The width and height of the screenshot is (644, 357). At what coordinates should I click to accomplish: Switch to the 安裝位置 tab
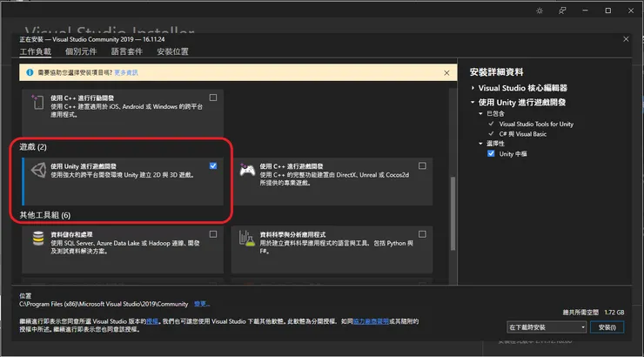click(x=172, y=51)
